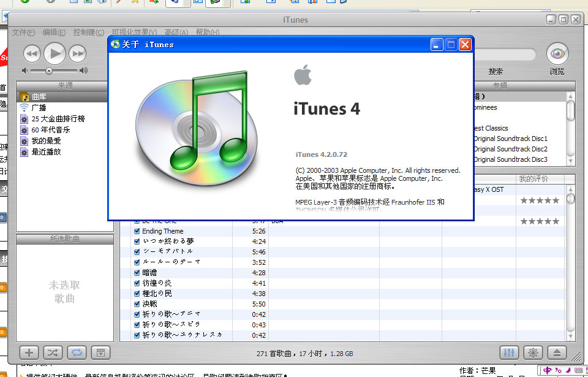Image resolution: width=588 pixels, height=377 pixels.
Task: Click the 5:26 duration of Ending Theme
Action: coord(258,231)
